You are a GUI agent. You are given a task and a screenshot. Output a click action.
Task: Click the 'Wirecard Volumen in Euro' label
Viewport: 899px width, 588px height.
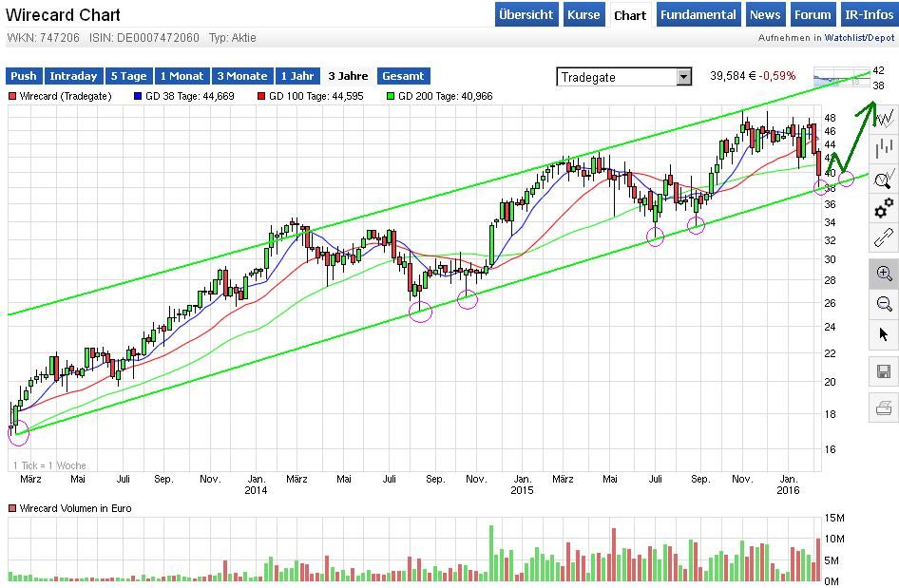[75, 508]
